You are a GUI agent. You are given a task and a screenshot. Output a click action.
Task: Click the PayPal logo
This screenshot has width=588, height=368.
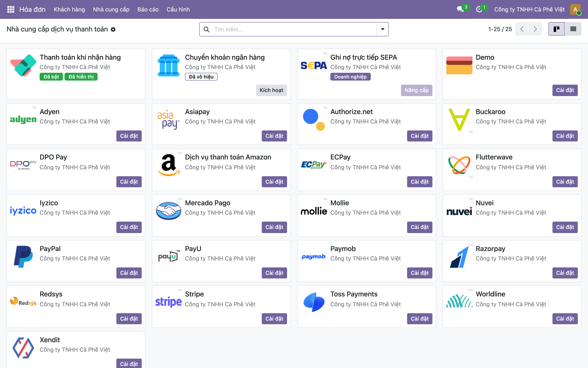(x=23, y=257)
